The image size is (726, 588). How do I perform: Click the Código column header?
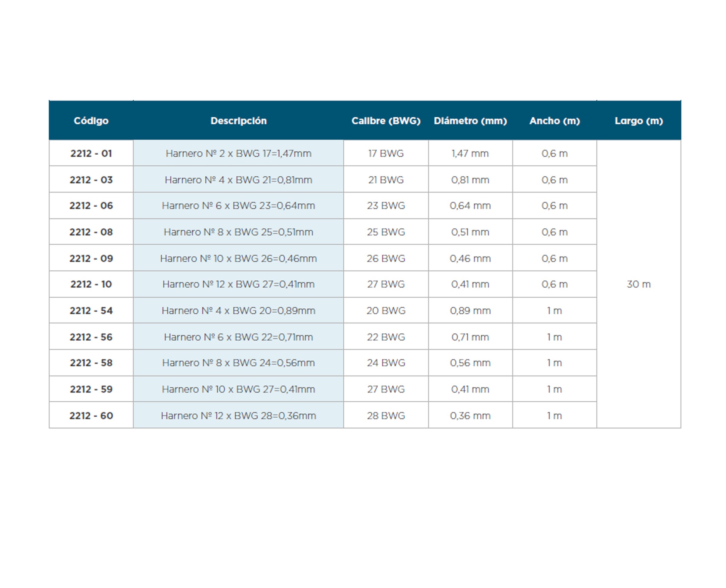(91, 121)
